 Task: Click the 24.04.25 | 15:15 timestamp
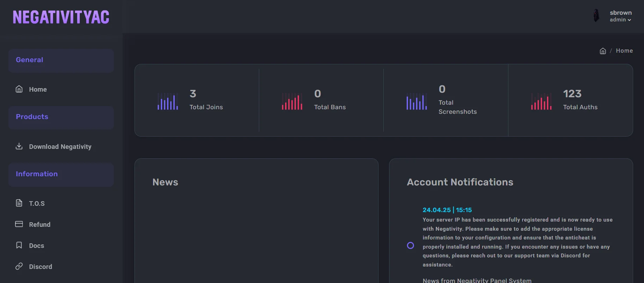(447, 210)
